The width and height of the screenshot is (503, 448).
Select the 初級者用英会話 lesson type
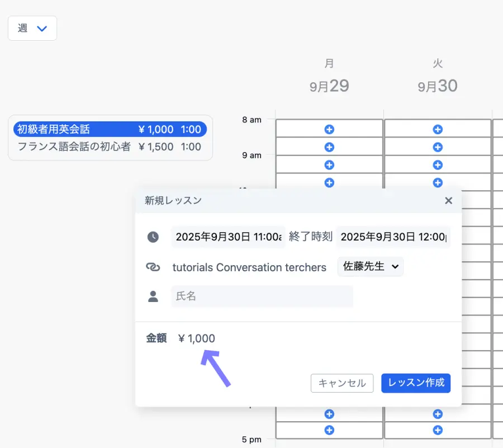tap(110, 130)
